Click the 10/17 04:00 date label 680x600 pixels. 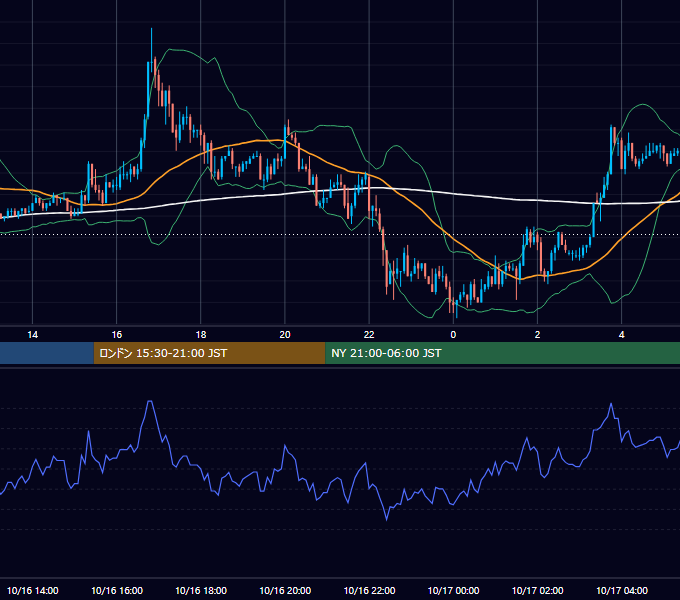[x=621, y=590]
